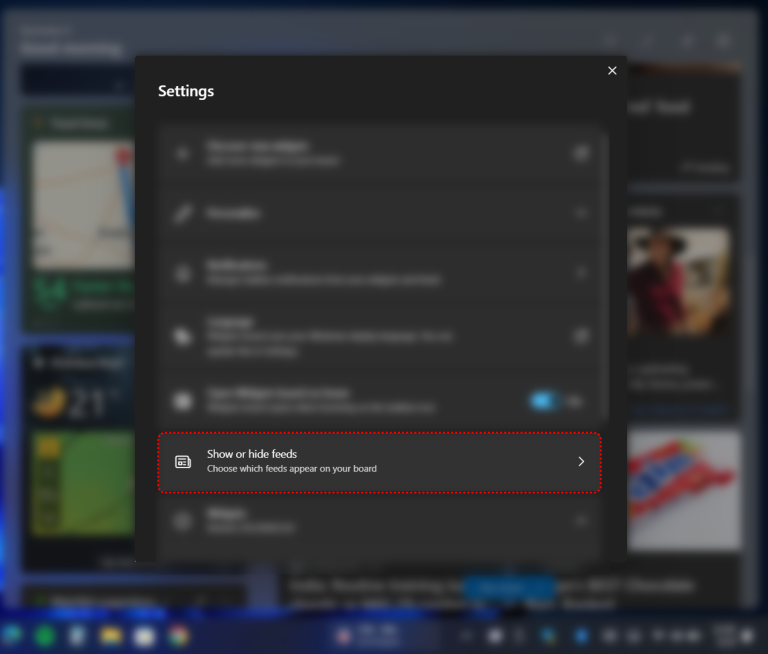Open File Explorer folder icon in taskbar
The width and height of the screenshot is (768, 654).
pos(111,636)
